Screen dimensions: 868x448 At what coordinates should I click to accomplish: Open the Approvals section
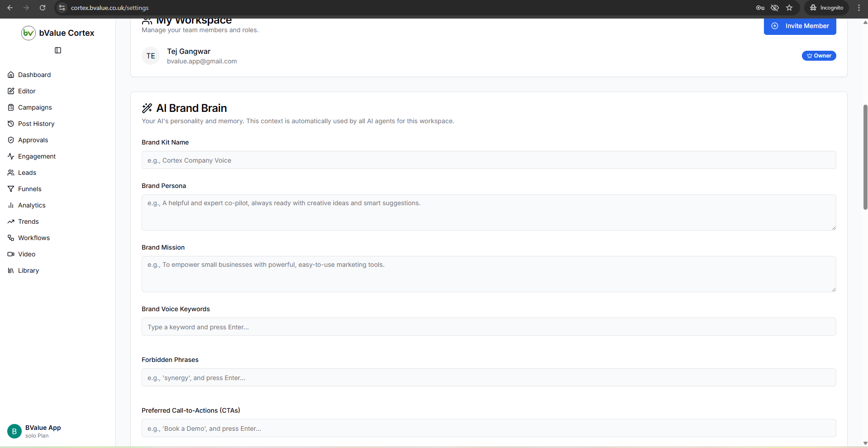coord(33,140)
